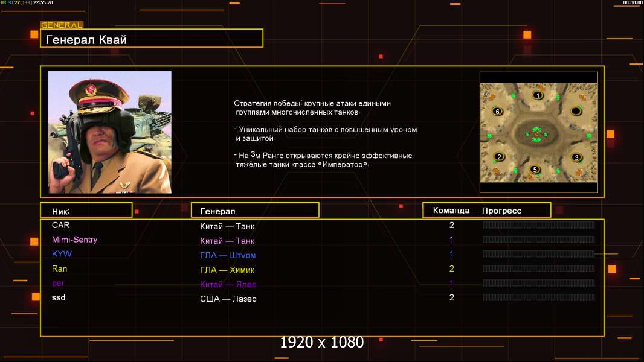Click 'Китай — Танк' in the Mimi-Sentry row
Viewport: 644px width, 362px height.
point(227,241)
